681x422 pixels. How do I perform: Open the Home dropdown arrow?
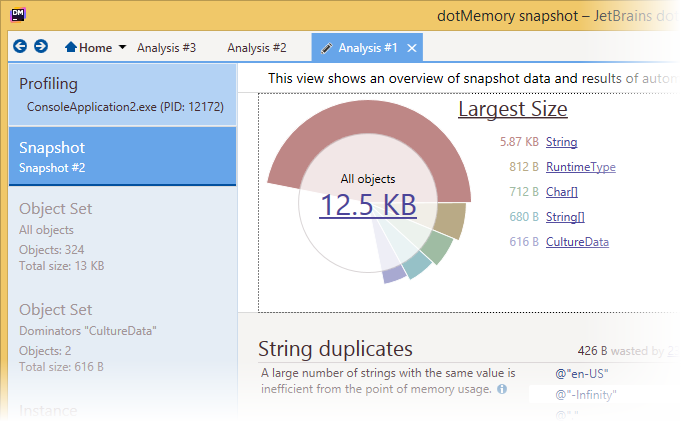click(x=122, y=48)
